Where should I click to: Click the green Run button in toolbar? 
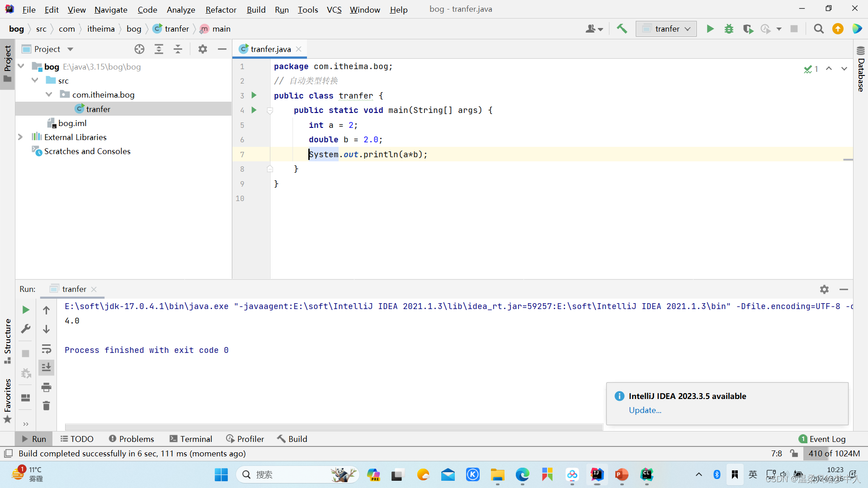click(710, 29)
